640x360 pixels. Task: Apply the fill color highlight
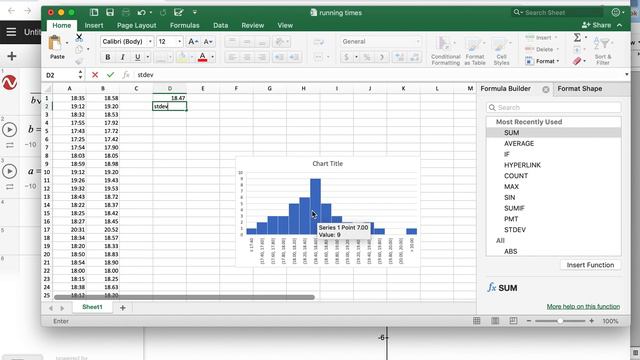(x=182, y=57)
